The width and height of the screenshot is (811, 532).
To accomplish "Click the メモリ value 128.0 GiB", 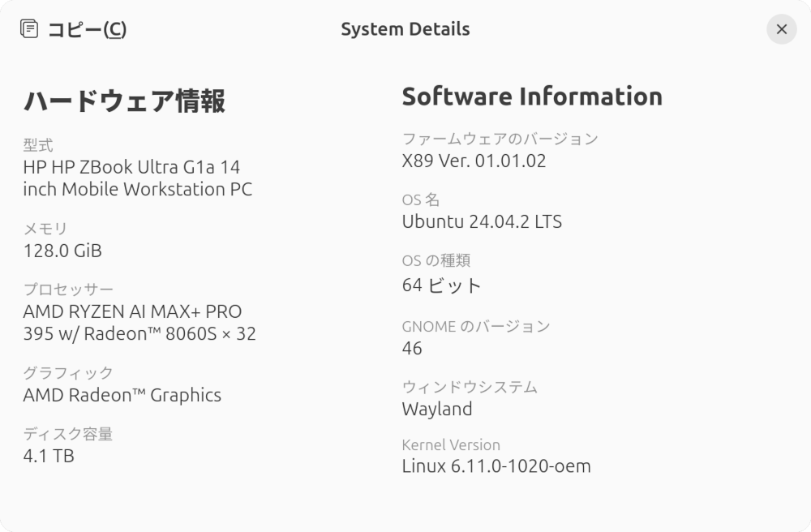I will (x=62, y=251).
